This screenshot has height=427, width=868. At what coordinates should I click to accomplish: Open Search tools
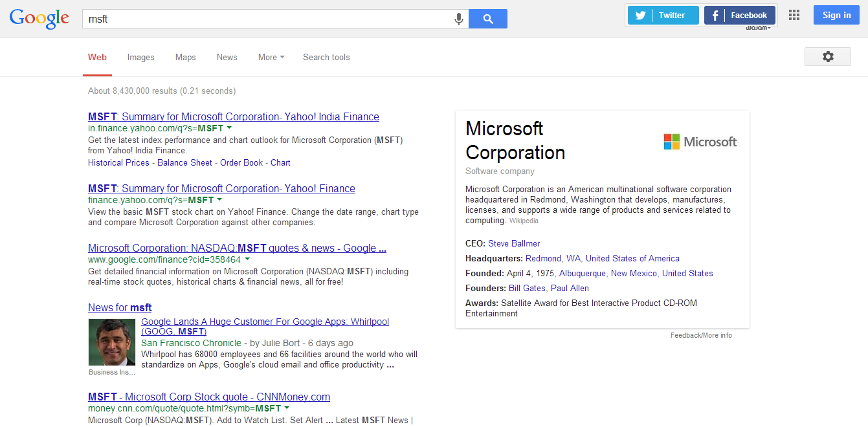(x=326, y=57)
